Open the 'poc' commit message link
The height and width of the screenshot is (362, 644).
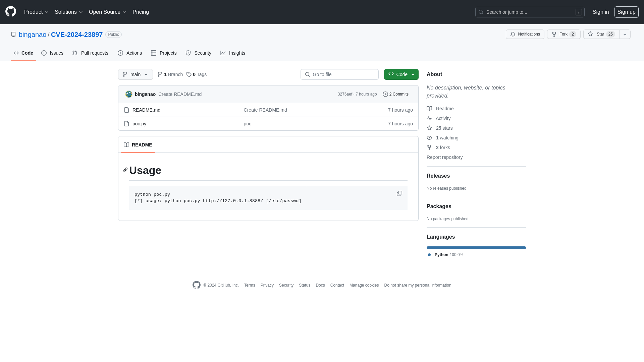coord(247,124)
